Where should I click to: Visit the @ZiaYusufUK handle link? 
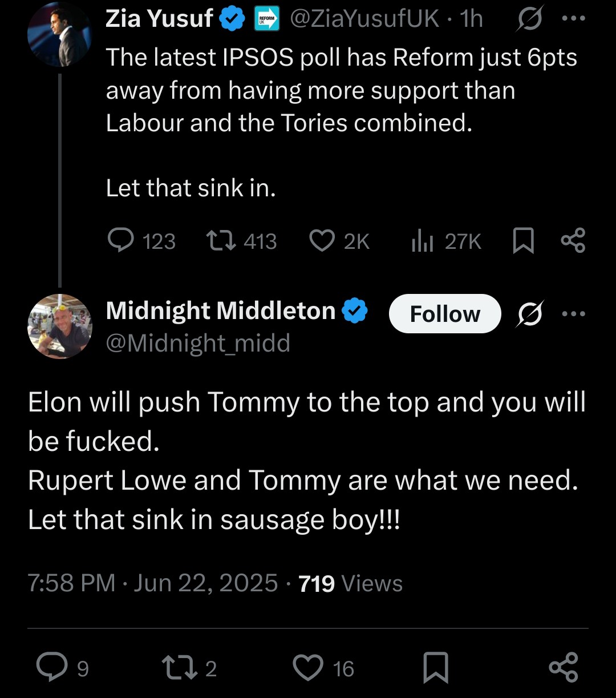(x=365, y=19)
